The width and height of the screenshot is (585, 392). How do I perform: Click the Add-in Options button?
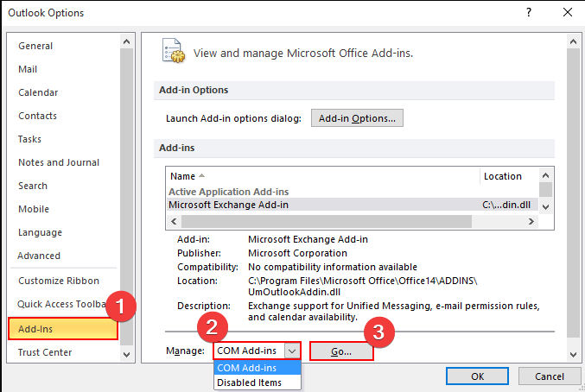(x=357, y=118)
